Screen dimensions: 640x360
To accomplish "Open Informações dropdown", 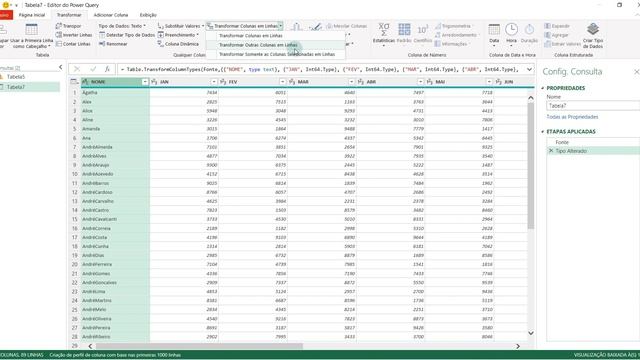I will (x=452, y=44).
